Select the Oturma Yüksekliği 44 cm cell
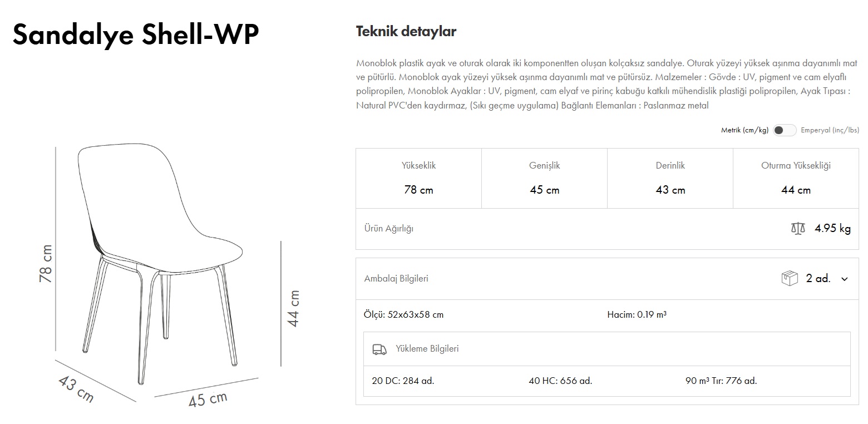The image size is (868, 424). [x=796, y=178]
